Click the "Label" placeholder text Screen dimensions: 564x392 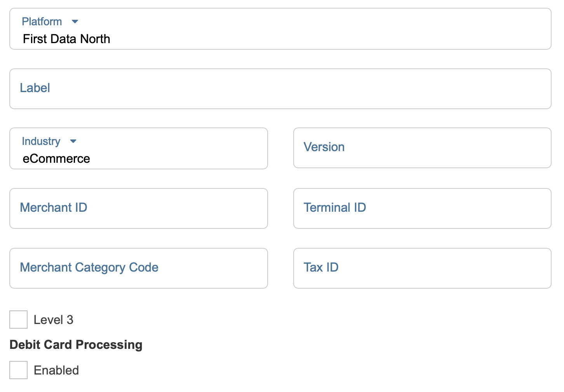click(35, 88)
